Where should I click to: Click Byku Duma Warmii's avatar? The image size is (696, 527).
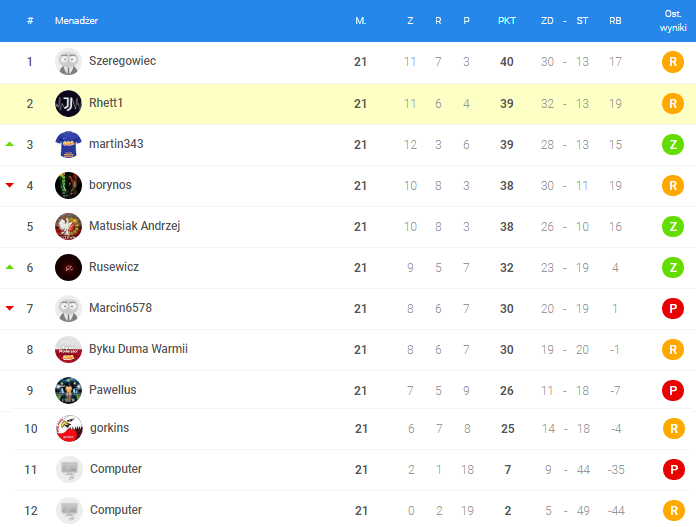(x=68, y=349)
